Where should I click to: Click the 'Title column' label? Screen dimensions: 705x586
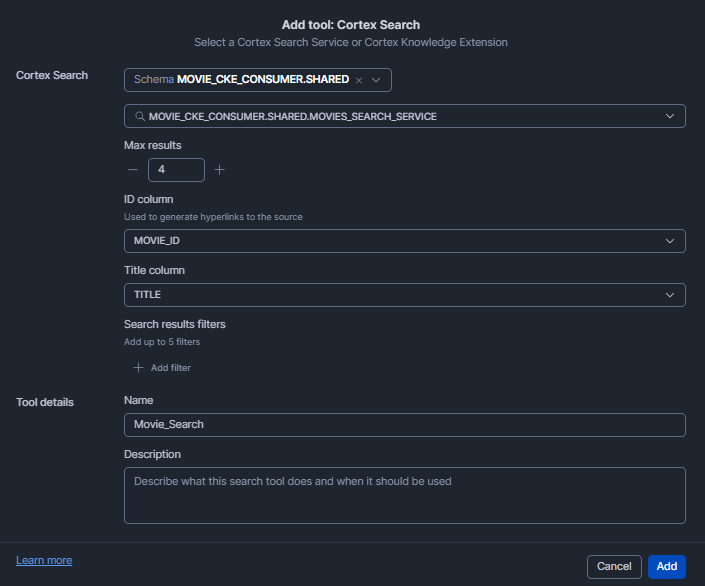(x=154, y=270)
